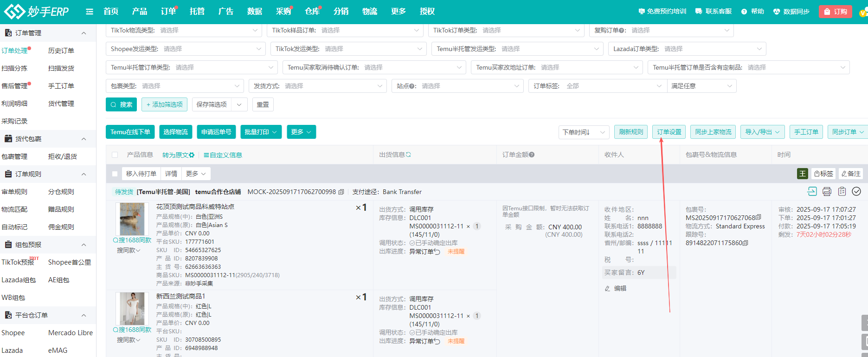868x357 pixels.
Task: Click the help icon beside 订单金额
Action: pos(532,155)
